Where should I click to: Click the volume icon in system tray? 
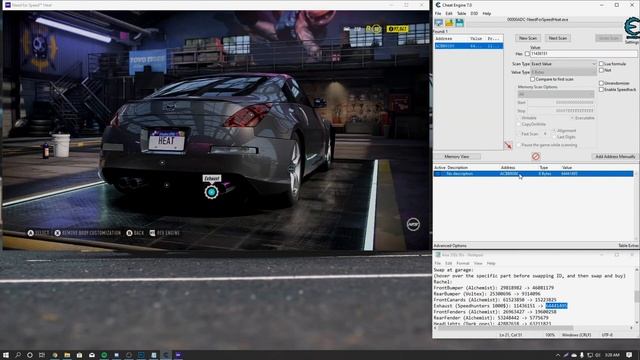click(598, 355)
